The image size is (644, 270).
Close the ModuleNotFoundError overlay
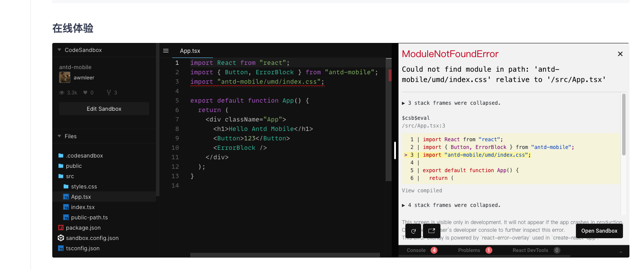pos(620,54)
